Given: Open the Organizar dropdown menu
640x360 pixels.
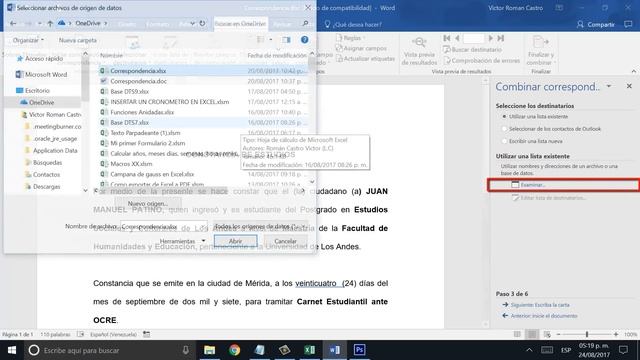Looking at the screenshot, I should click(x=28, y=40).
